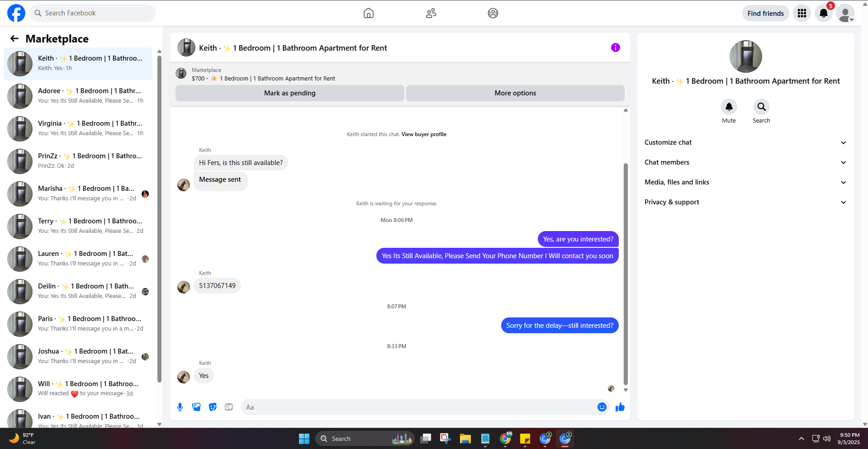Open the Keith conversation in list
Screen dimensions: 868x449
(78, 63)
